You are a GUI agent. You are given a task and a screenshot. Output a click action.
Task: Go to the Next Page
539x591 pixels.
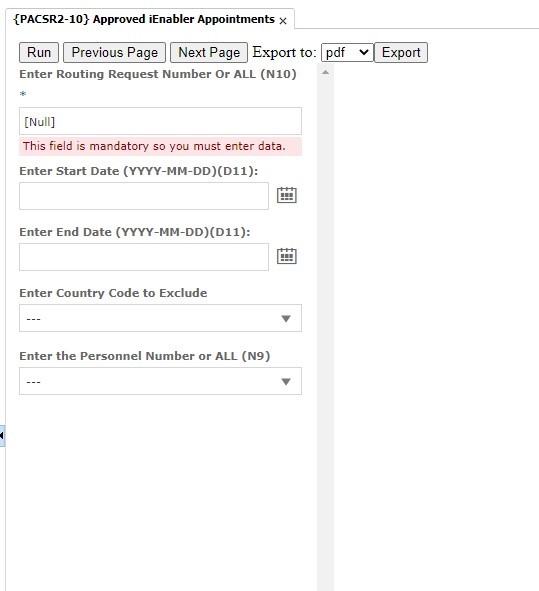209,52
